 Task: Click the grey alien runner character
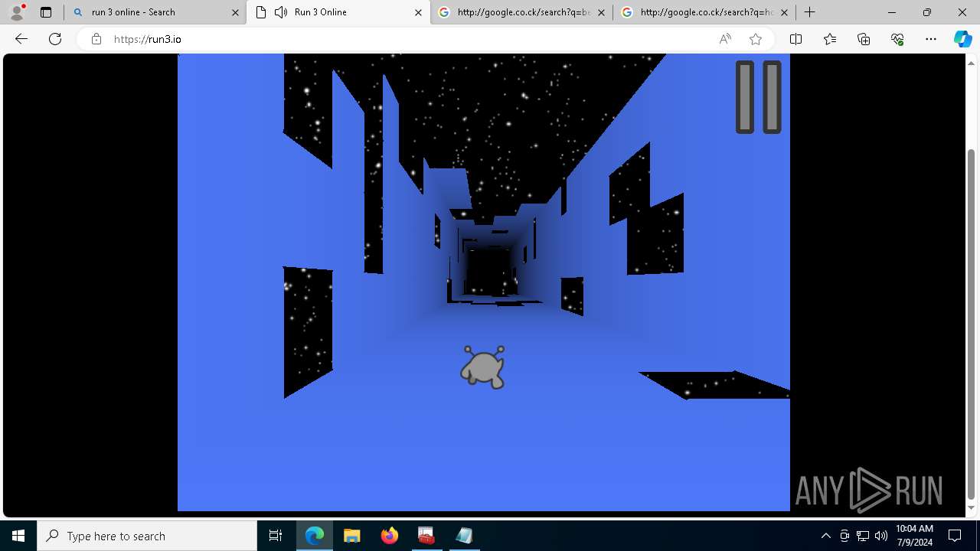click(483, 367)
